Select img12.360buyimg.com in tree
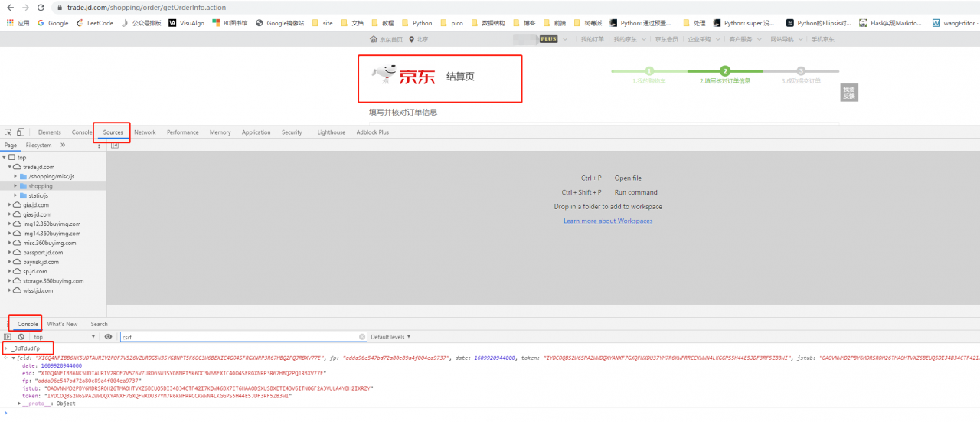The width and height of the screenshot is (980, 422). click(x=51, y=224)
